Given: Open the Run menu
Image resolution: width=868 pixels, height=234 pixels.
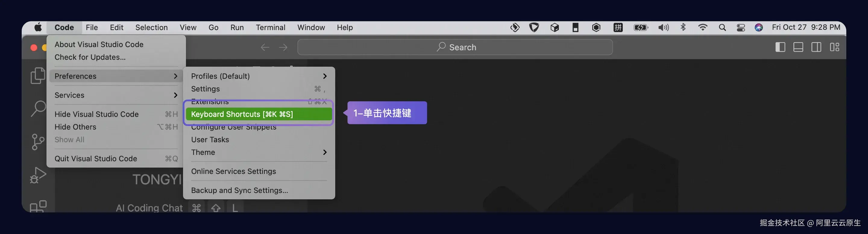Looking at the screenshot, I should (x=237, y=27).
